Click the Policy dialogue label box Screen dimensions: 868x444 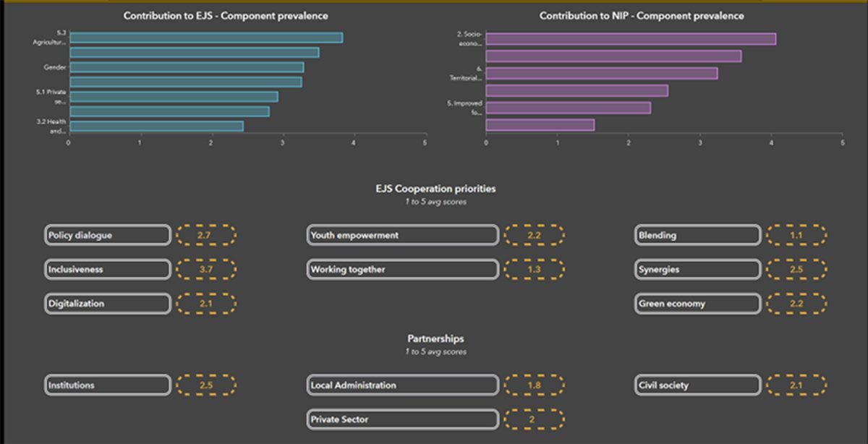pos(108,235)
